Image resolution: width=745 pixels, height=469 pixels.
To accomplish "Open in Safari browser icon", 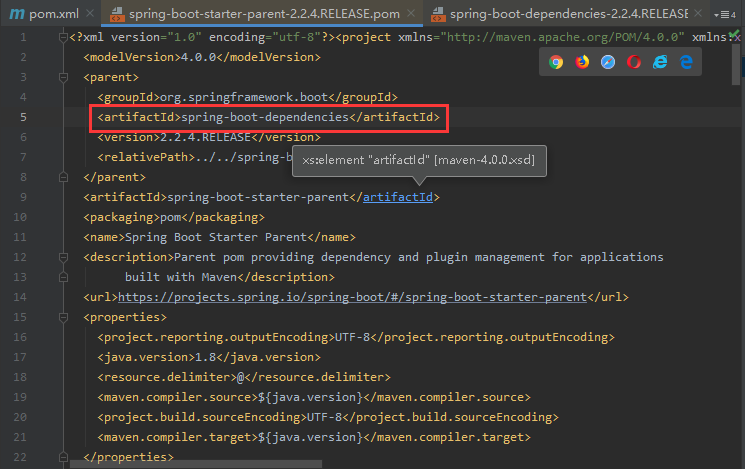I will tap(608, 62).
